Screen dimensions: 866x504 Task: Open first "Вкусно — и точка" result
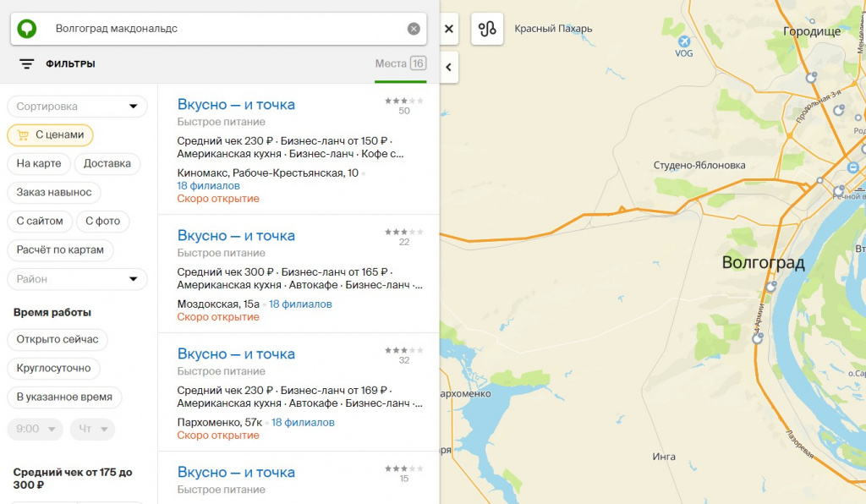236,105
